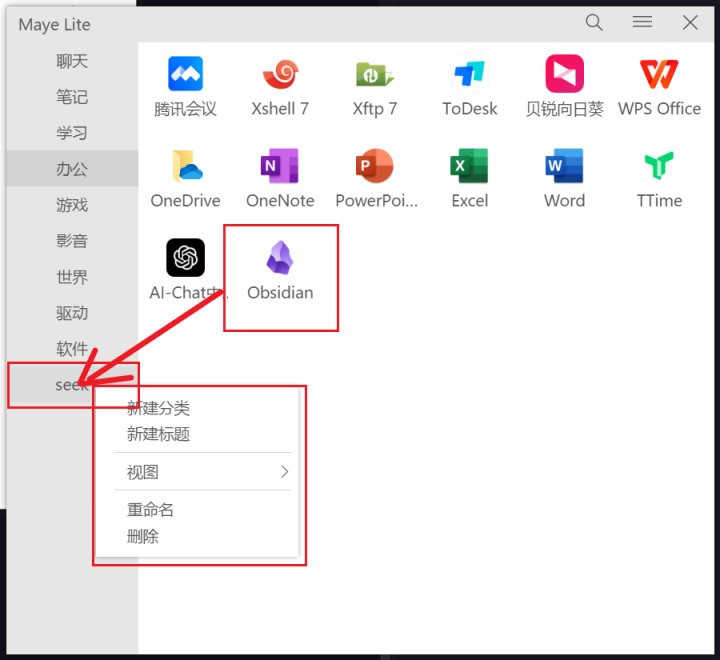This screenshot has width=720, height=660.
Task: Open the Word shortcut
Action: [x=564, y=166]
